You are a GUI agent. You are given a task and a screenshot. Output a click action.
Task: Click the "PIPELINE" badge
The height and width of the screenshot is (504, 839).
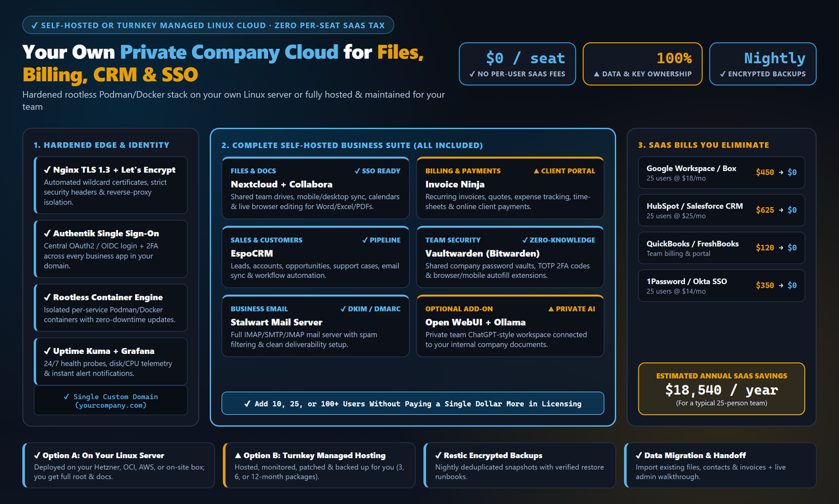click(x=381, y=241)
